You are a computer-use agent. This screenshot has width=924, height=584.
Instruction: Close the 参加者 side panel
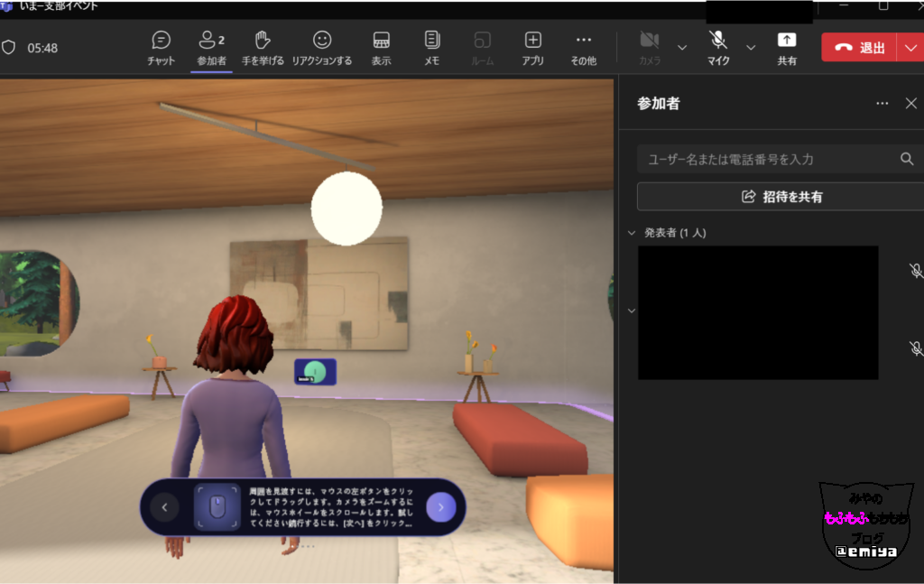[910, 104]
